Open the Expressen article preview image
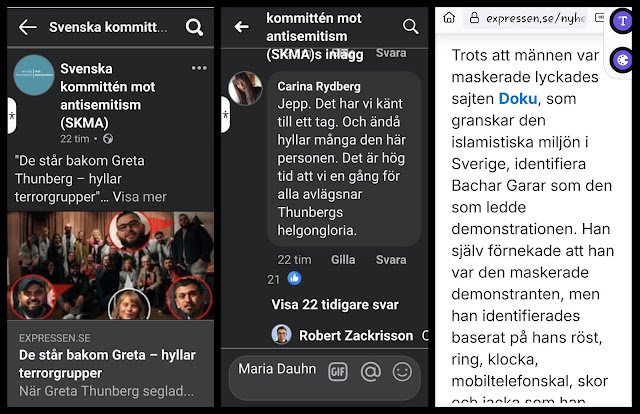 pos(110,265)
